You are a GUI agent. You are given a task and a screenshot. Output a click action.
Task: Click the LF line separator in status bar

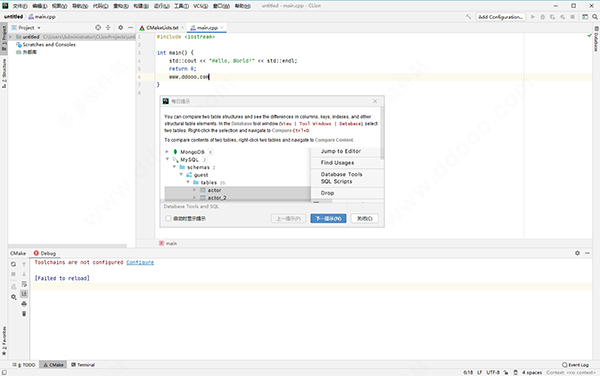(479, 372)
